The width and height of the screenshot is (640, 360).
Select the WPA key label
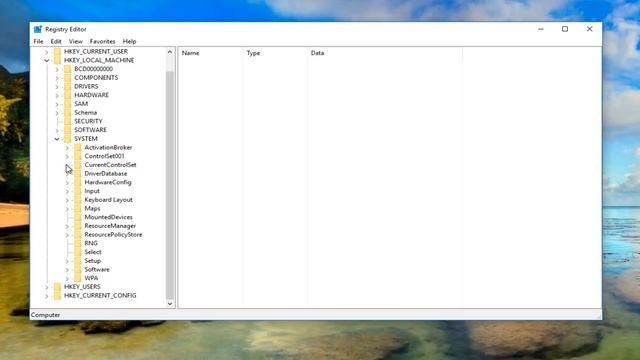pyautogui.click(x=91, y=278)
